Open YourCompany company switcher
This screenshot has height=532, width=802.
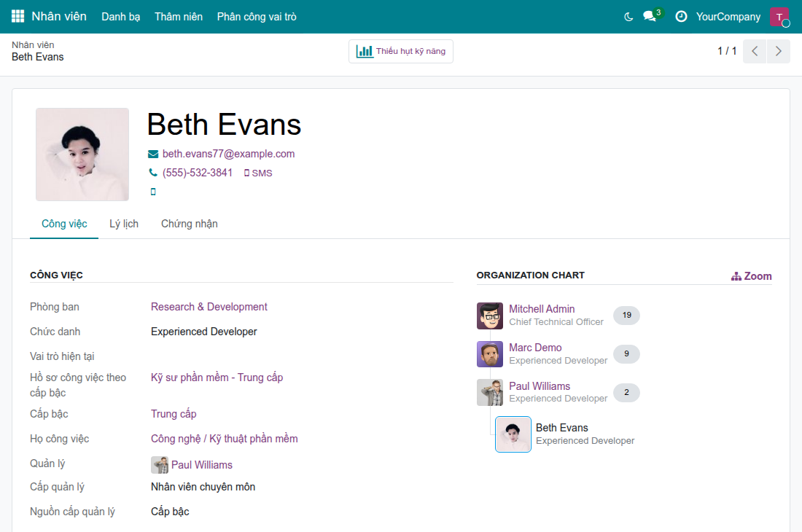728,17
